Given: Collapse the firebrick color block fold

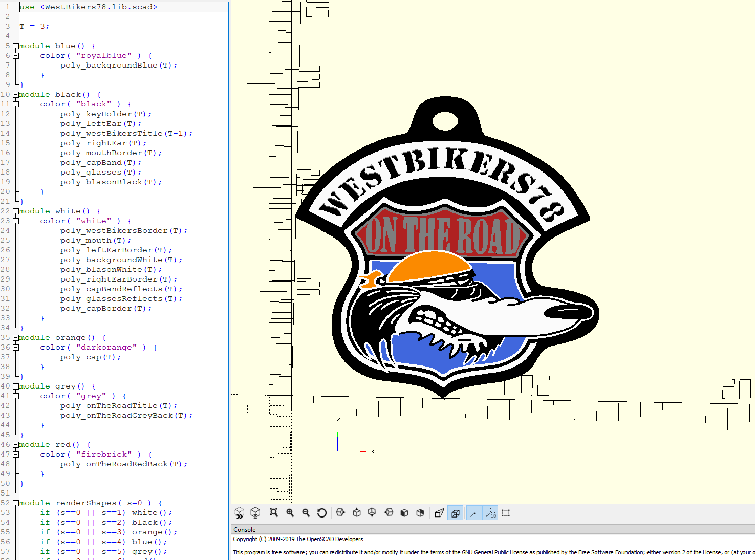Looking at the screenshot, I should point(16,455).
